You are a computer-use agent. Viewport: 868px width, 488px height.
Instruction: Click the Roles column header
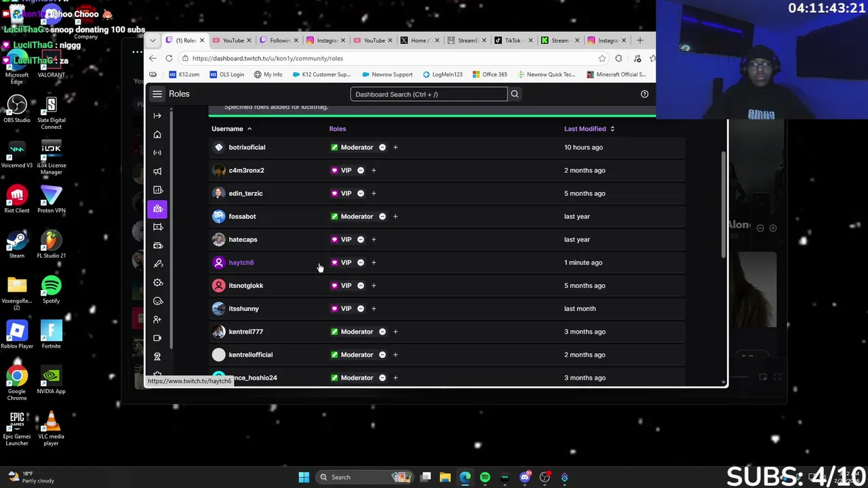pyautogui.click(x=337, y=129)
